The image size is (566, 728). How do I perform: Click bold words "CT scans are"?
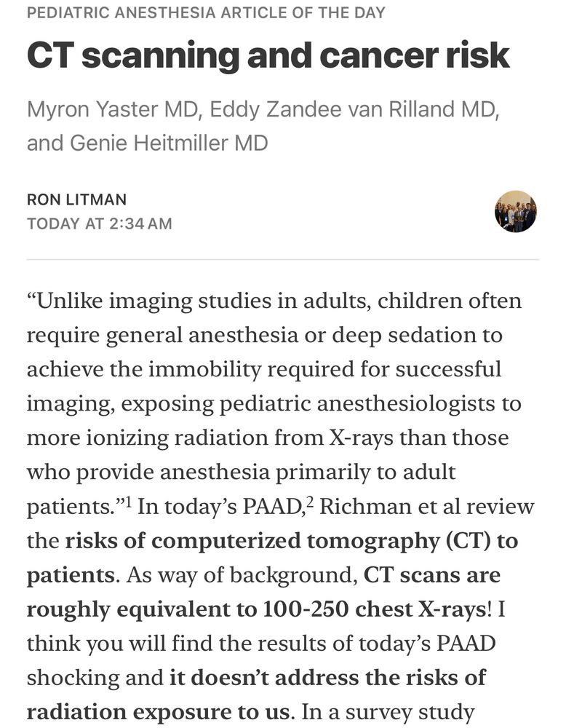point(432,575)
